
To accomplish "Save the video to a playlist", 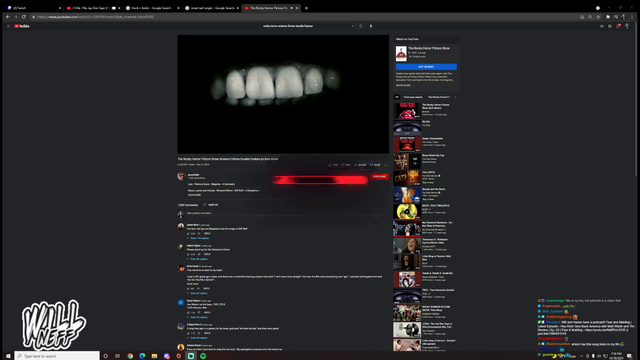I will tap(375, 165).
